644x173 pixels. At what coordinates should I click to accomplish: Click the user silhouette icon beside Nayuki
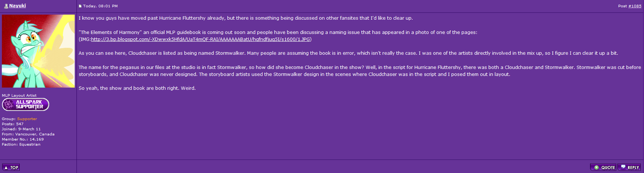[x=6, y=6]
